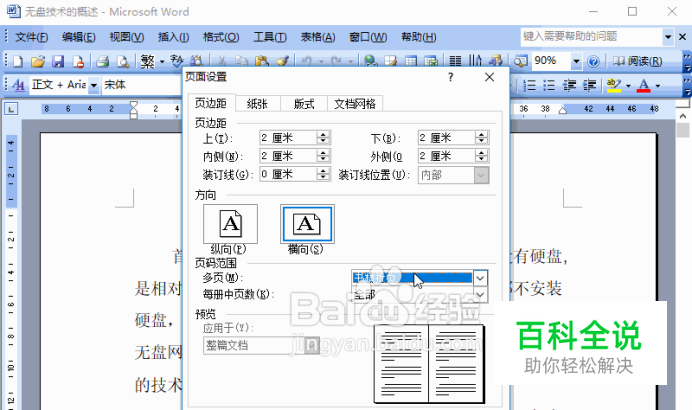Adjust the 装订线(G) gutter stepper
The width and height of the screenshot is (692, 410).
point(323,174)
